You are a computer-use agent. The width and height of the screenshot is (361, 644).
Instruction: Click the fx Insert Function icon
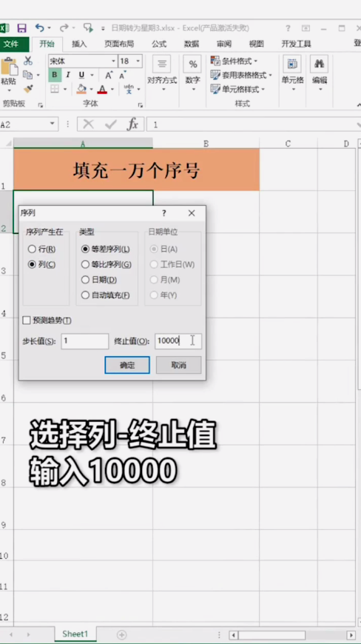(132, 124)
